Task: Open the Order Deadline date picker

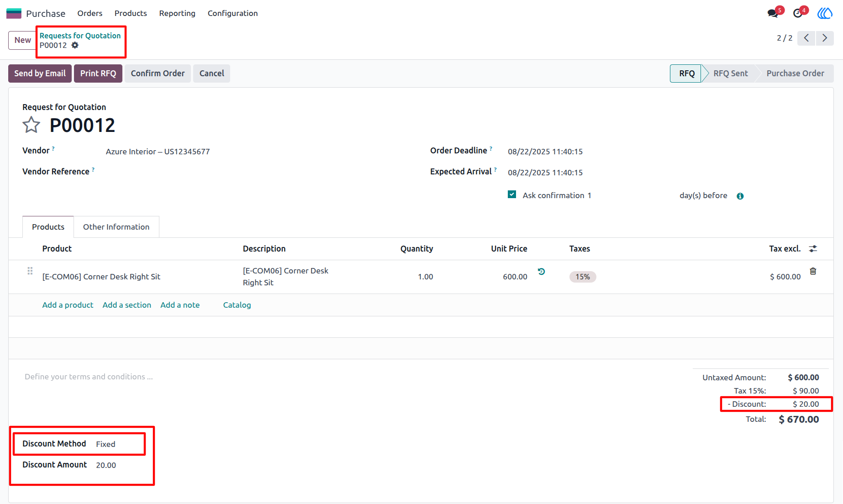Action: click(x=545, y=152)
